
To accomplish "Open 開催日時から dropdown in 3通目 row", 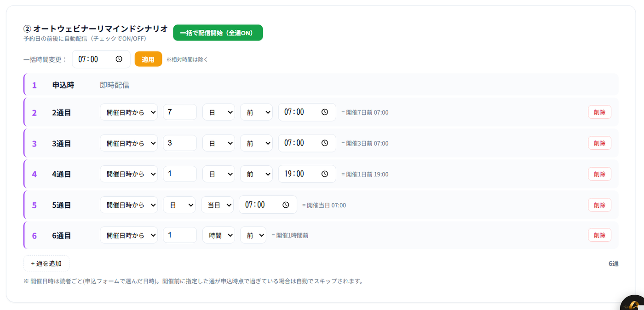I will pyautogui.click(x=129, y=143).
